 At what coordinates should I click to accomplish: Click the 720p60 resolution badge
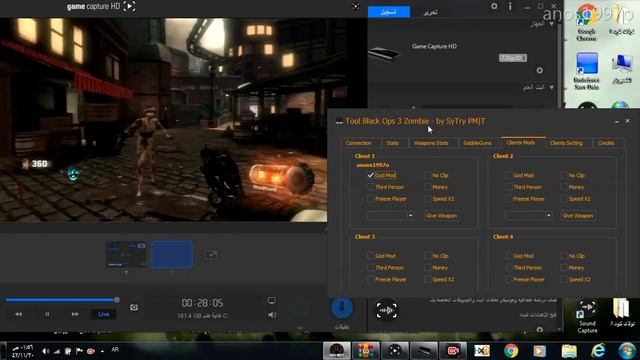coord(513,58)
